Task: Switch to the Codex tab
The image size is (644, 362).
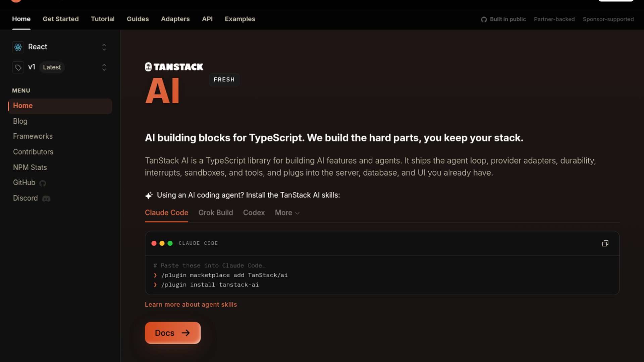Action: [254, 213]
